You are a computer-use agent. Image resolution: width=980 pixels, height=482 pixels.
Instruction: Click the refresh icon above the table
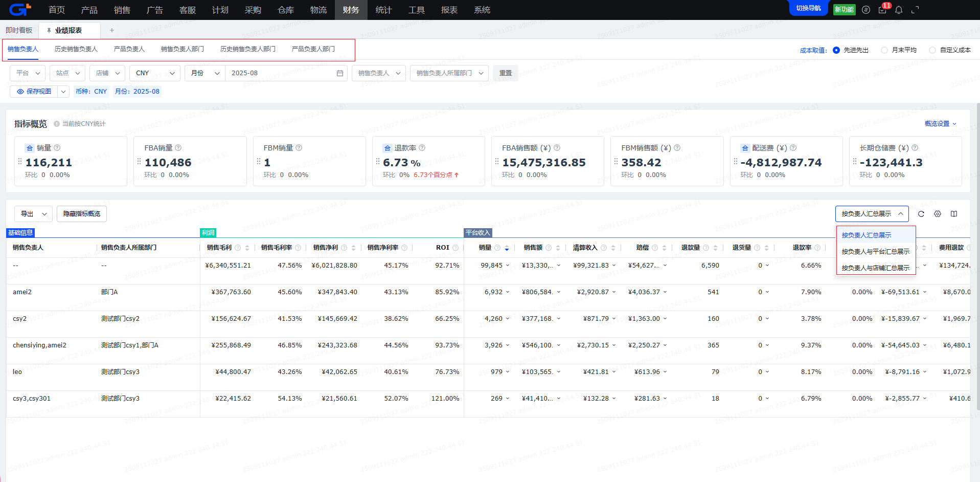(x=921, y=214)
